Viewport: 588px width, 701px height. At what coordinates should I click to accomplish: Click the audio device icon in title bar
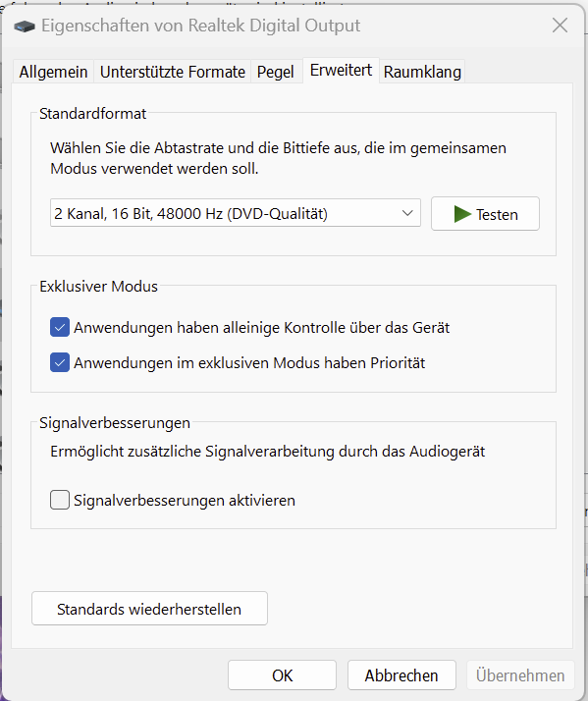(x=25, y=27)
